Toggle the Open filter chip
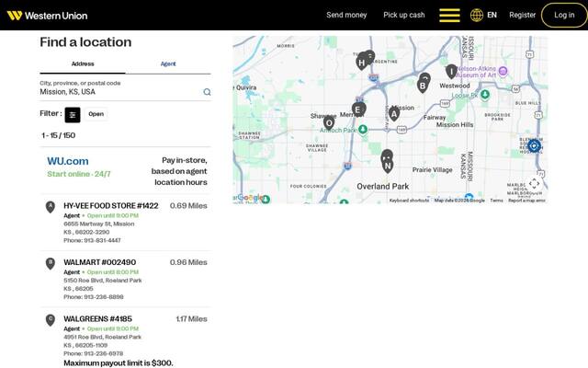This screenshot has height=368, width=588. [x=96, y=114]
